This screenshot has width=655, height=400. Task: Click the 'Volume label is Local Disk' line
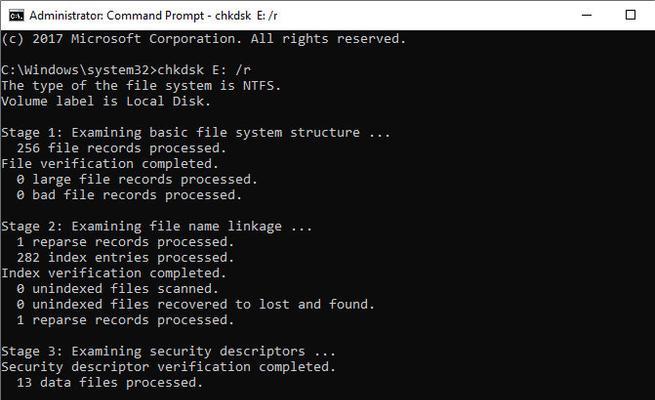tap(106, 101)
